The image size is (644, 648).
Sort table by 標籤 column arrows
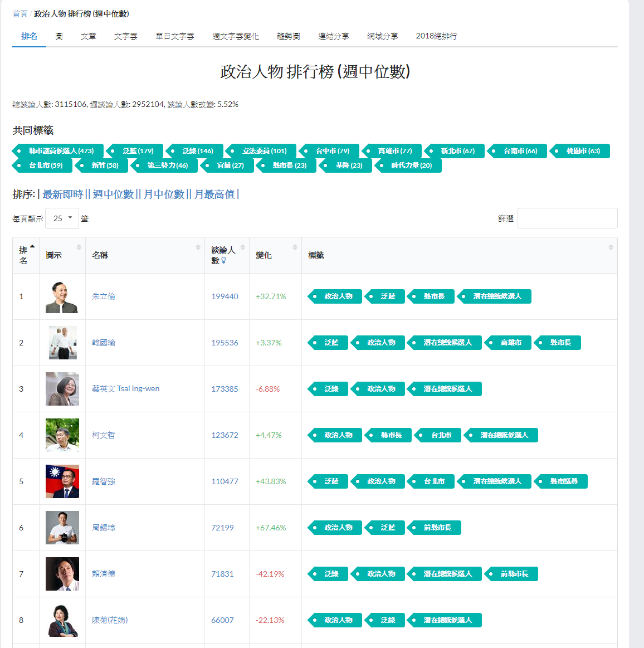click(x=611, y=247)
